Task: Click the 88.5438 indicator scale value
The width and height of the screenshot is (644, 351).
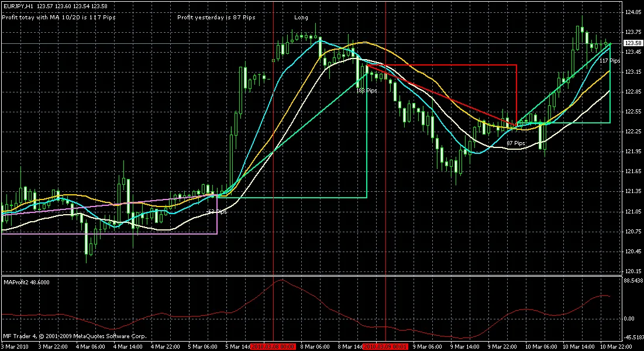Action: click(634, 281)
